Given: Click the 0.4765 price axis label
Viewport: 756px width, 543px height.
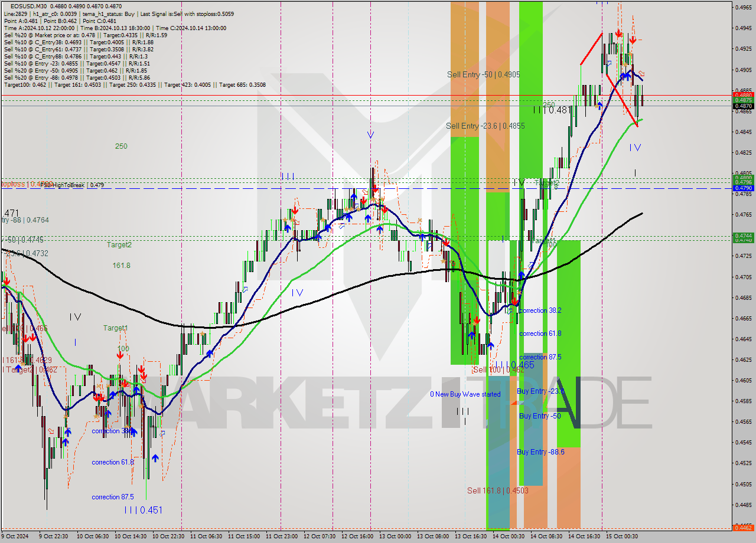Looking at the screenshot, I should (x=743, y=215).
